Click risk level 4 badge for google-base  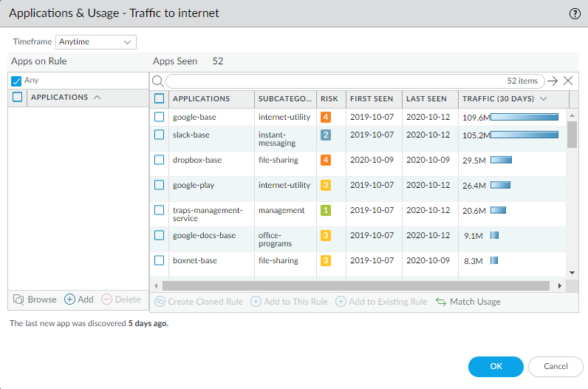[326, 117]
